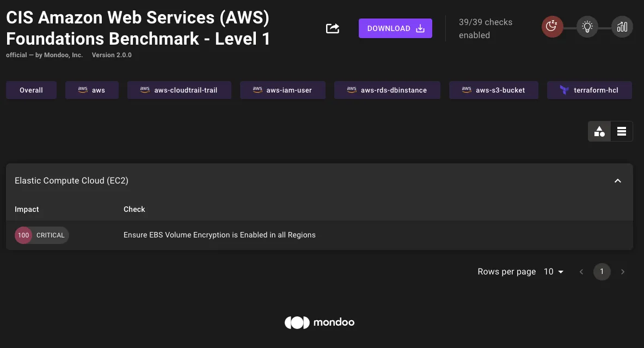Open the aws-rds-dbinstance tab
This screenshot has width=644, height=348.
387,90
